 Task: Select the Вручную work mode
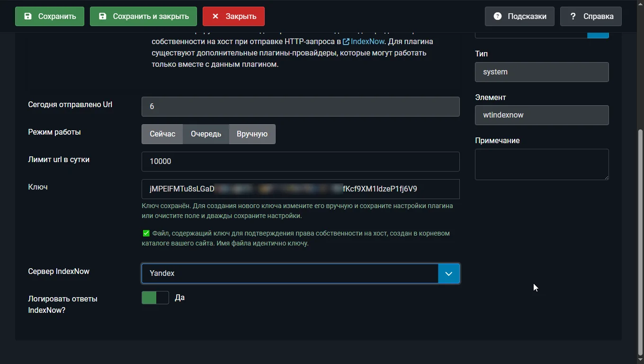252,134
